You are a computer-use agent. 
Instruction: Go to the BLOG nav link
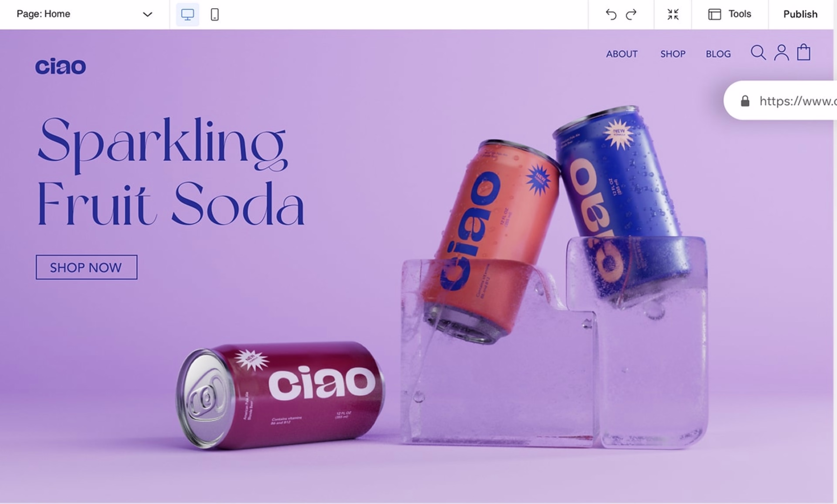pos(718,54)
